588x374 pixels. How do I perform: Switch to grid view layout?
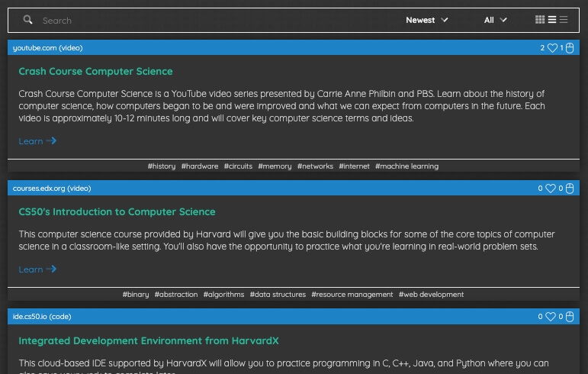[x=540, y=20]
